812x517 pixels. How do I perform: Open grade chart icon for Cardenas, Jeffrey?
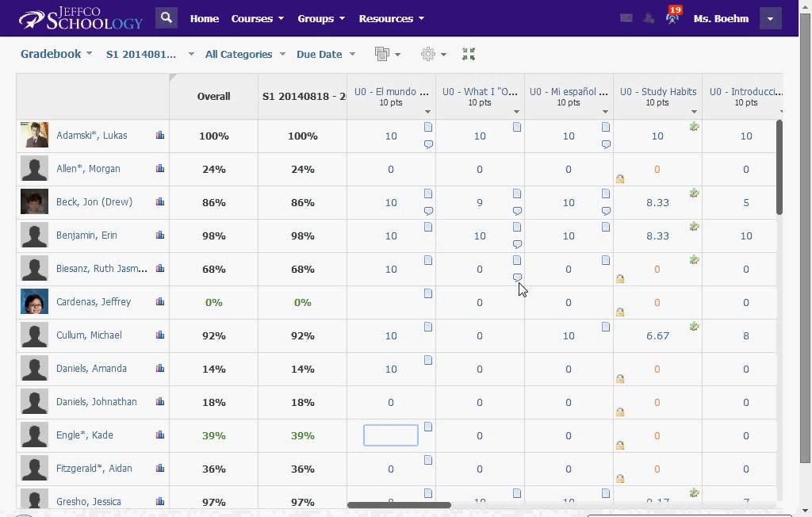tap(160, 301)
